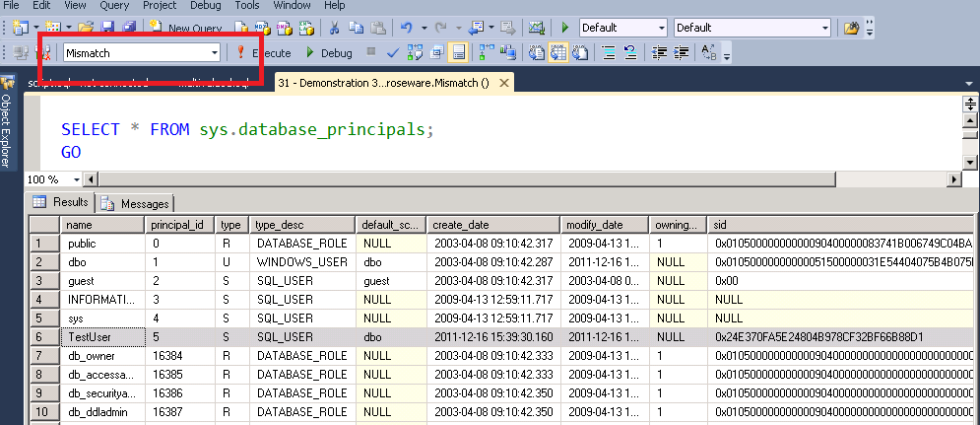Image resolution: width=980 pixels, height=425 pixels.
Task: Click the Parse checkmark icon
Action: tap(393, 52)
